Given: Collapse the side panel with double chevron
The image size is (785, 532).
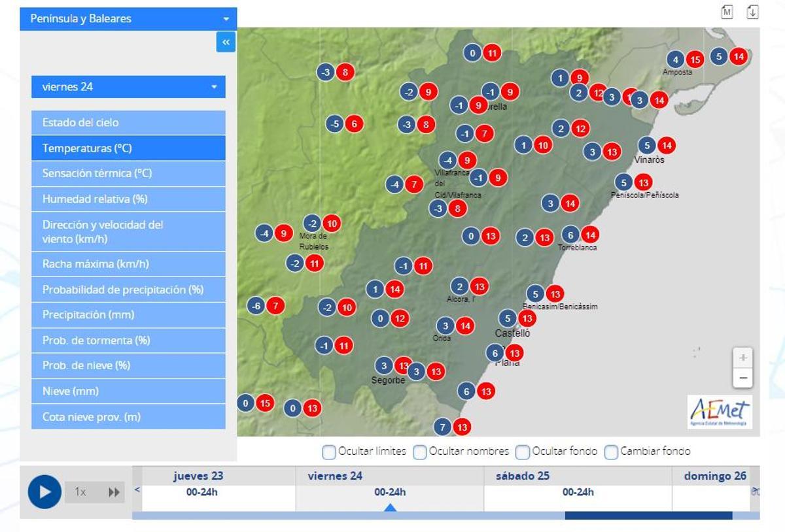Looking at the screenshot, I should point(226,42).
